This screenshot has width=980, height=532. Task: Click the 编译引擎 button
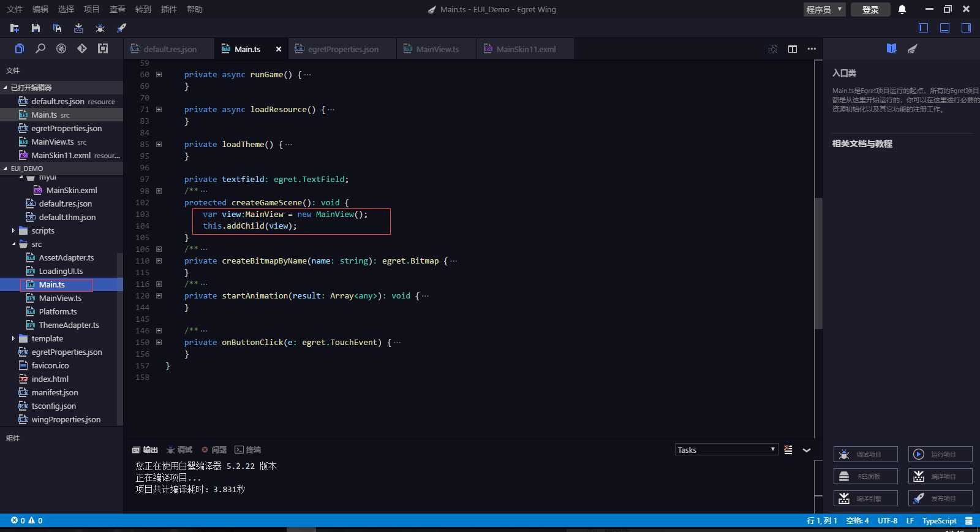click(x=865, y=498)
